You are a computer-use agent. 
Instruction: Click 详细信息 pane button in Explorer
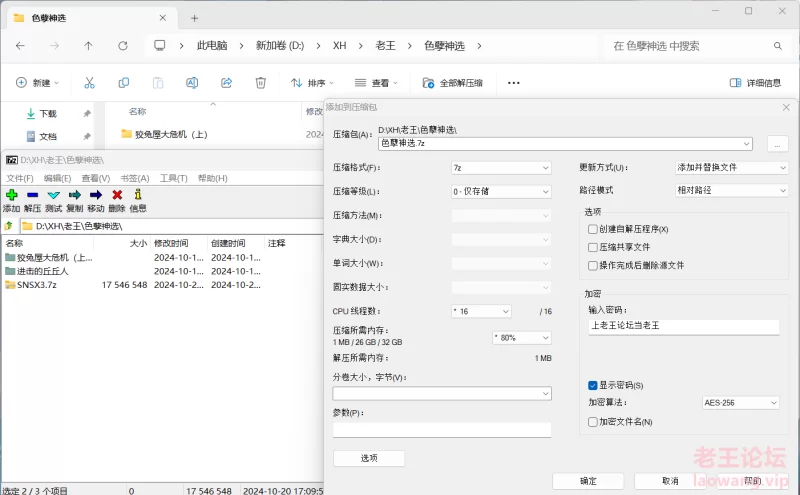click(755, 83)
